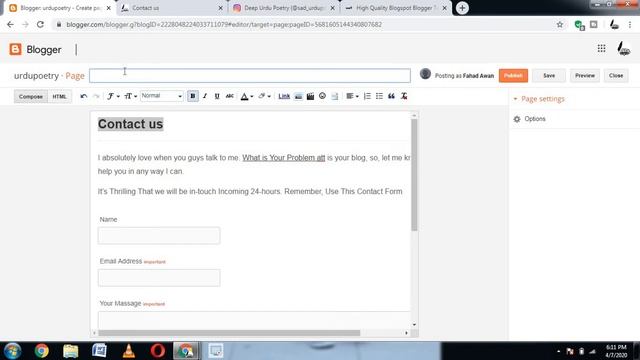Remove formatting from selection
Viewport: 640px width, 360px height.
point(404,96)
